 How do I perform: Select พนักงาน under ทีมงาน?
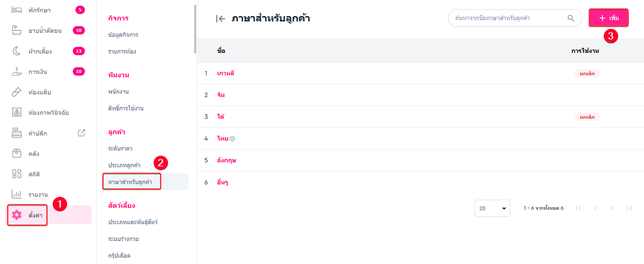point(118,92)
